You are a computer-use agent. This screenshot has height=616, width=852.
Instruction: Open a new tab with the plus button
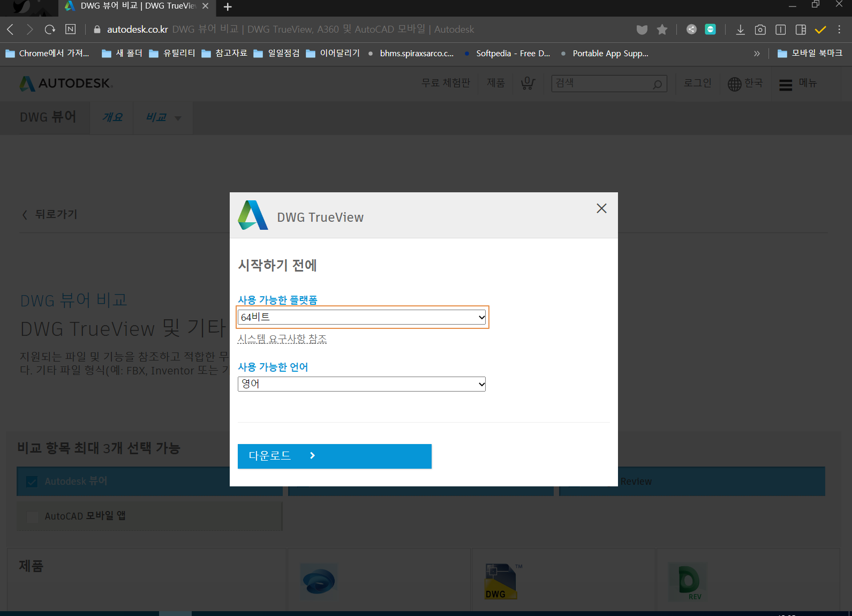click(228, 7)
